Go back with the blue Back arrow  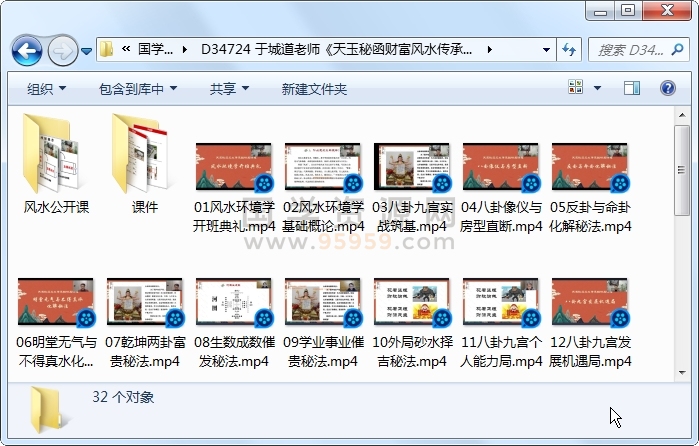27,50
